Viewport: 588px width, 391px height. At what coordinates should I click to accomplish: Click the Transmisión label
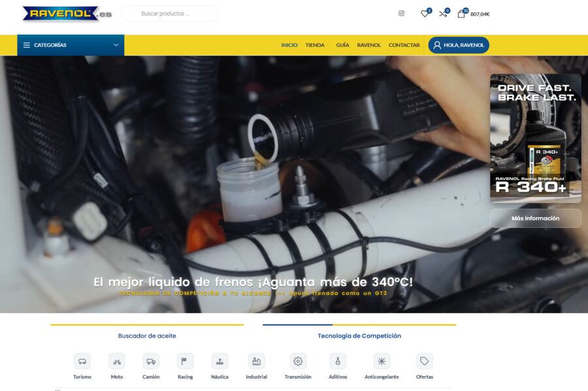click(x=298, y=377)
